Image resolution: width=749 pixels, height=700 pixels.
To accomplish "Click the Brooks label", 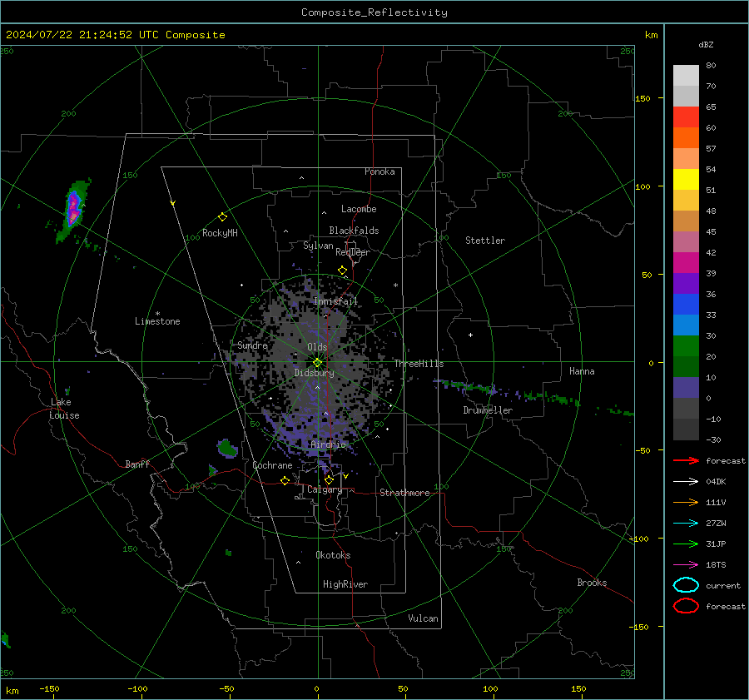I will (592, 583).
